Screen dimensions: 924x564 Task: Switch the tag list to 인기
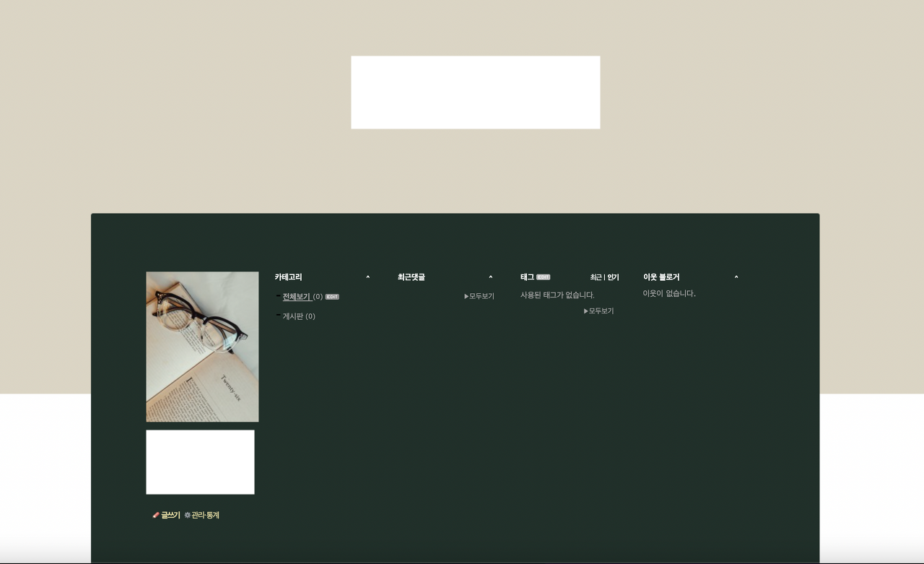tap(613, 277)
